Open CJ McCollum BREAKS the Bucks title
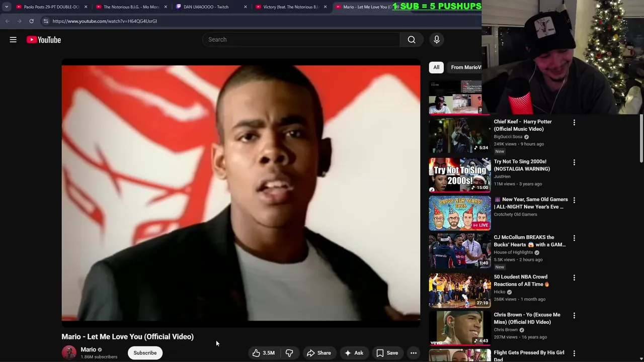The width and height of the screenshot is (644, 362). [x=530, y=241]
